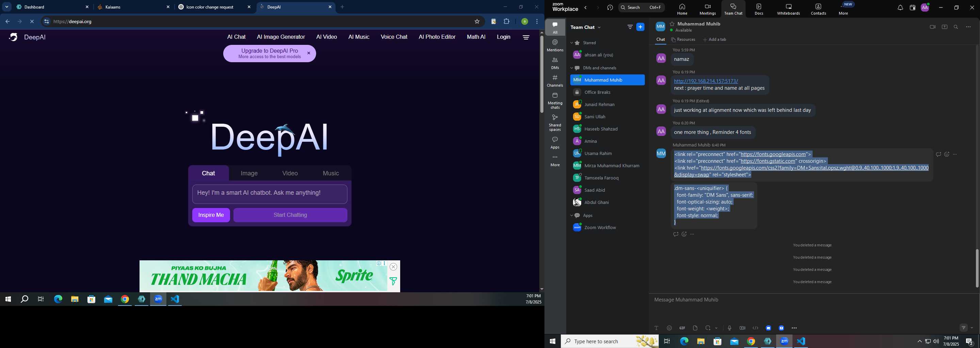Image resolution: width=980 pixels, height=348 pixels.
Task: Reply to the link rel preconnect message
Action: coord(938,154)
